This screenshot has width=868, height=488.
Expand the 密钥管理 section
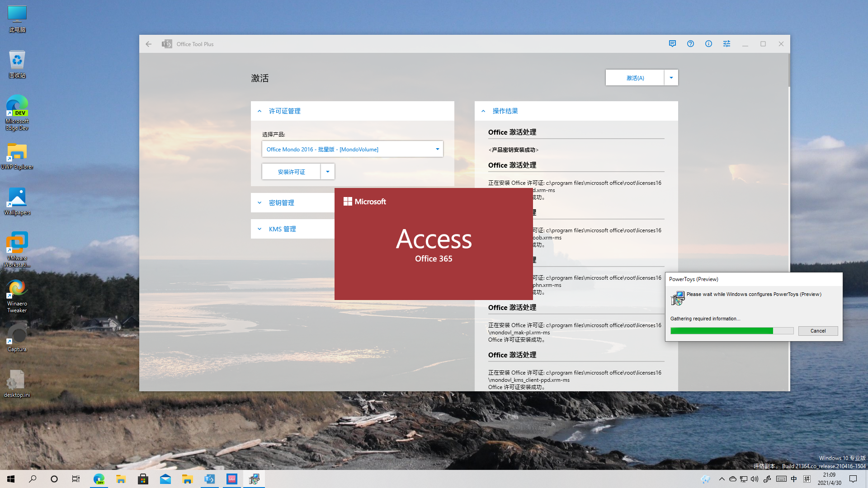click(x=293, y=203)
